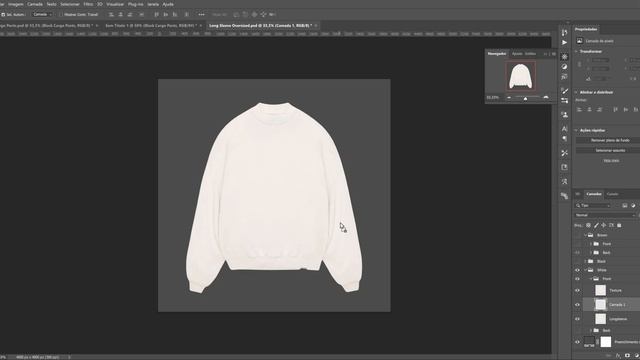This screenshot has width=640, height=360.
Task: Open the Camada auto-select dropdown
Action: (42, 14)
